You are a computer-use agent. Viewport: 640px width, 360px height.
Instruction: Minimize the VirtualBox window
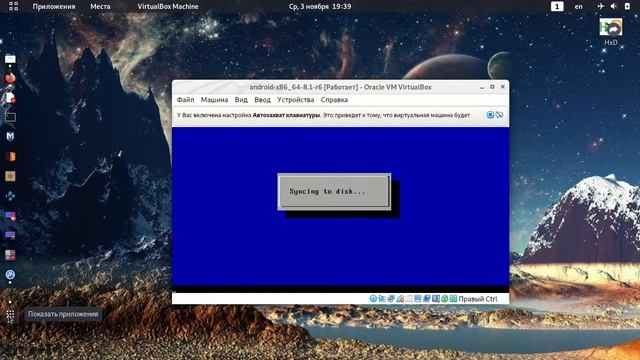(x=482, y=87)
